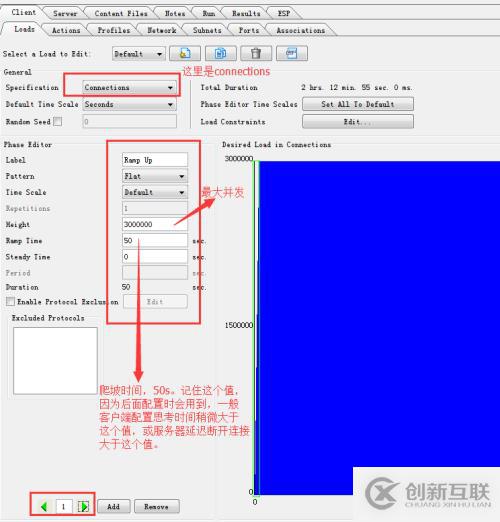The height and width of the screenshot is (522, 500).
Task: Click the copy load icon button
Action: pyautogui.click(x=221, y=53)
